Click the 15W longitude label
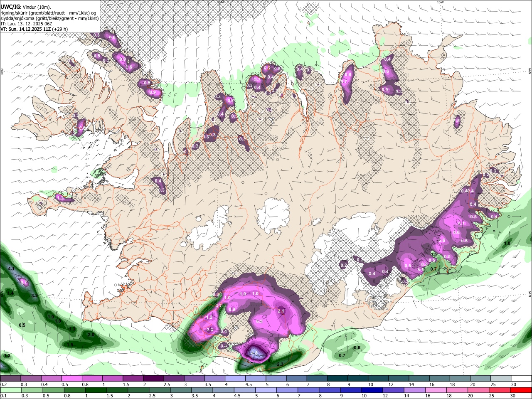The height and width of the screenshot is (399, 532). click(x=440, y=2)
